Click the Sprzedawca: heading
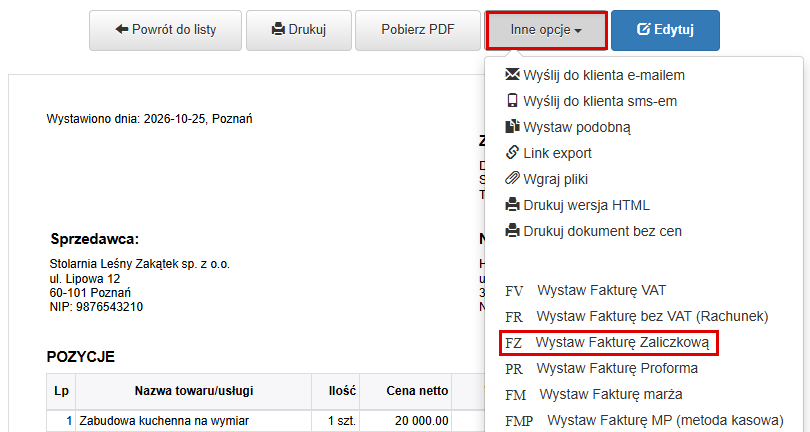Viewport: 810px width, 432px height. 95,239
